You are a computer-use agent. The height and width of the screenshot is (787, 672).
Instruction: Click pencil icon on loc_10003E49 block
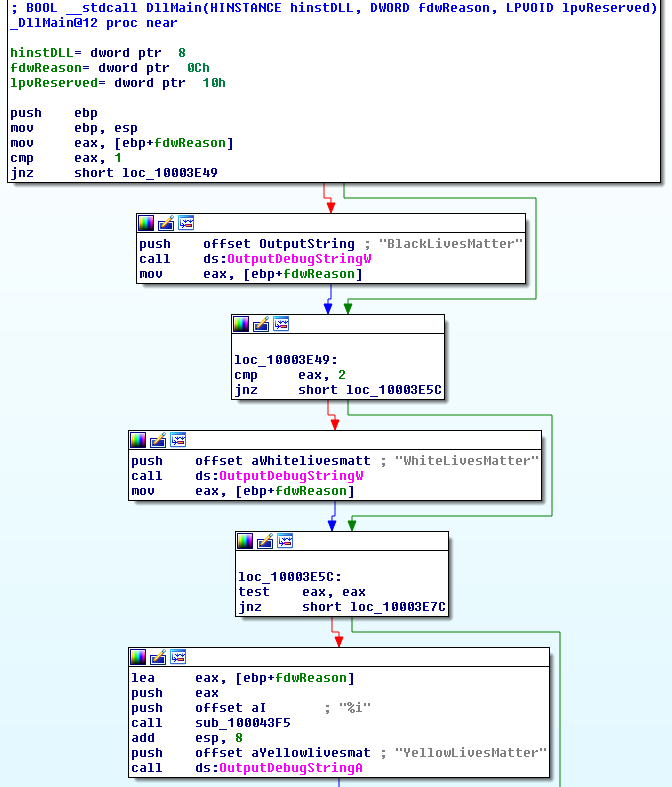(x=261, y=324)
